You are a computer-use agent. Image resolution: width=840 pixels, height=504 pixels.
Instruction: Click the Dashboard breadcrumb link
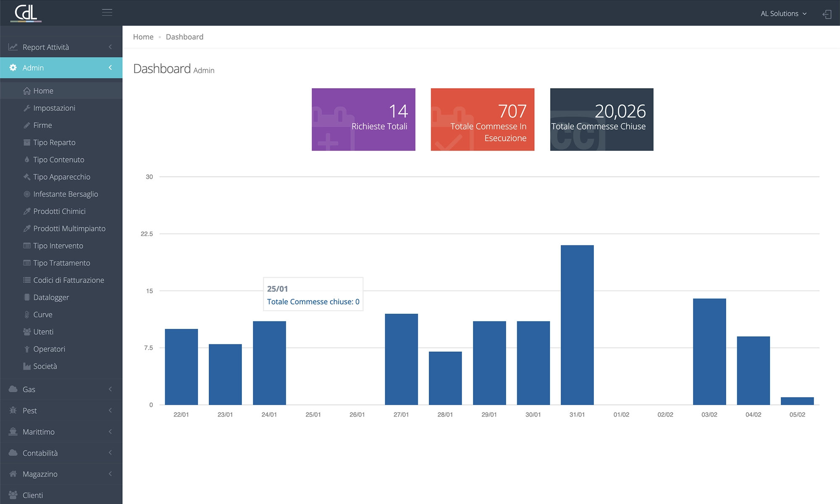click(x=184, y=37)
